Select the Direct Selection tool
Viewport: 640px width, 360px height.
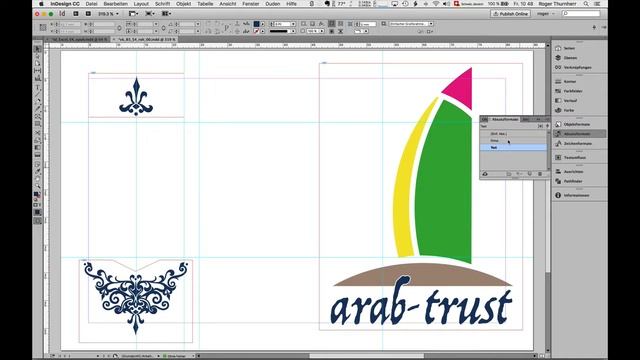coord(38,56)
